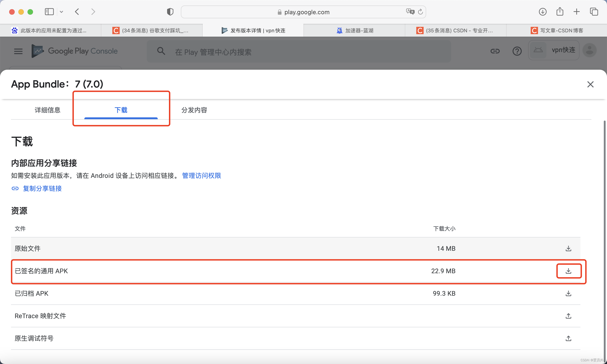607x364 pixels.
Task: Go back to previous page
Action: (x=77, y=12)
